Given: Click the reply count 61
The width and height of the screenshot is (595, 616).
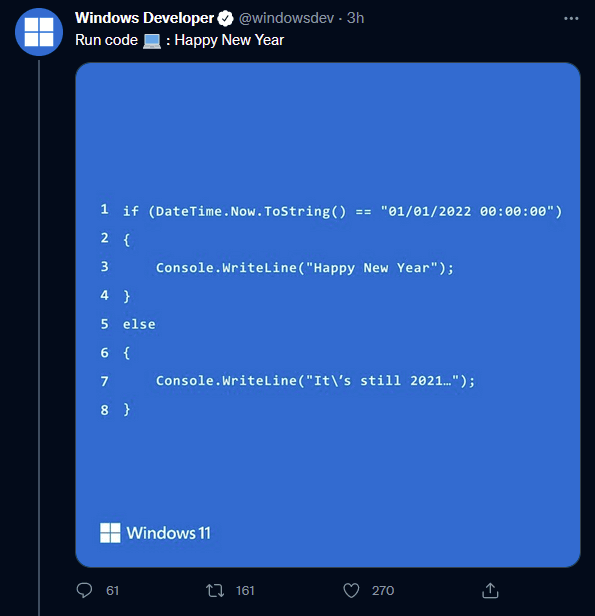Looking at the screenshot, I should (112, 590).
